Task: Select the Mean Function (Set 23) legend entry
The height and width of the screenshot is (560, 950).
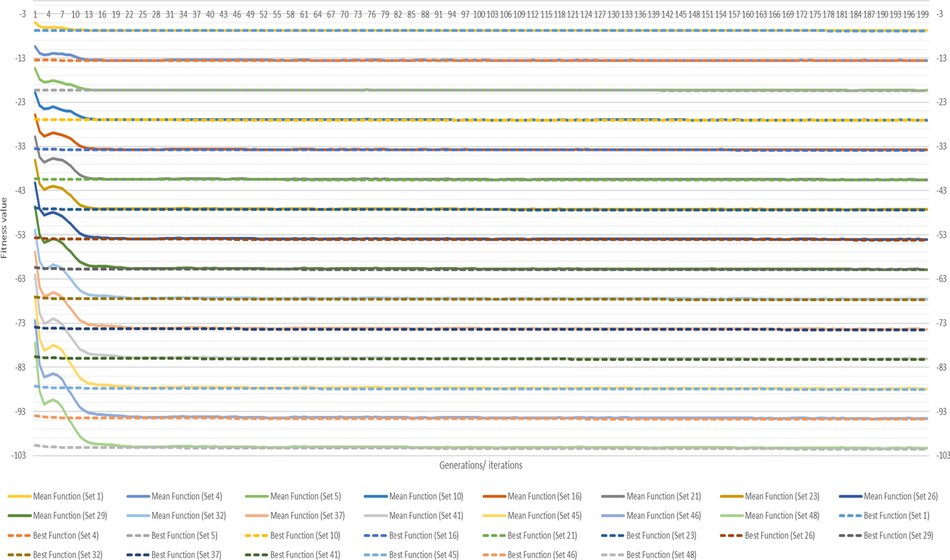Action: [x=770, y=496]
